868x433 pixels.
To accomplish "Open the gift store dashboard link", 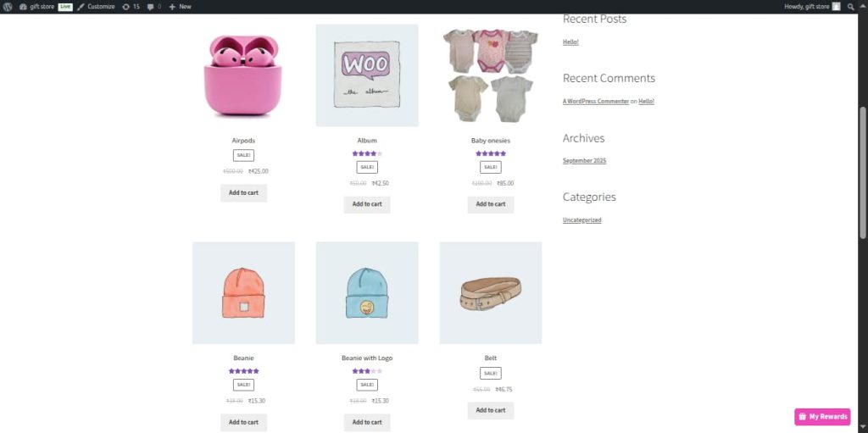I will (x=37, y=7).
